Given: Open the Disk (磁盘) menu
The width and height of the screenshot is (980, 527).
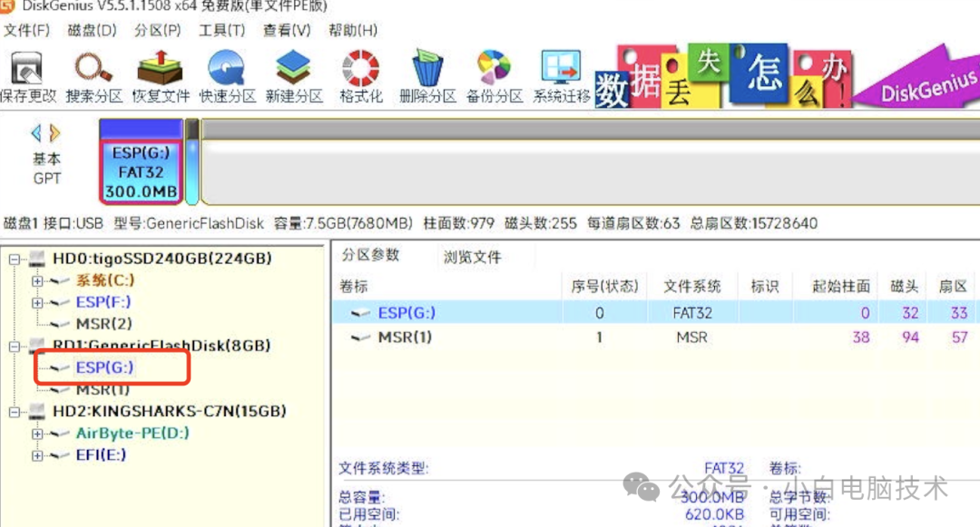Looking at the screenshot, I should tap(92, 31).
